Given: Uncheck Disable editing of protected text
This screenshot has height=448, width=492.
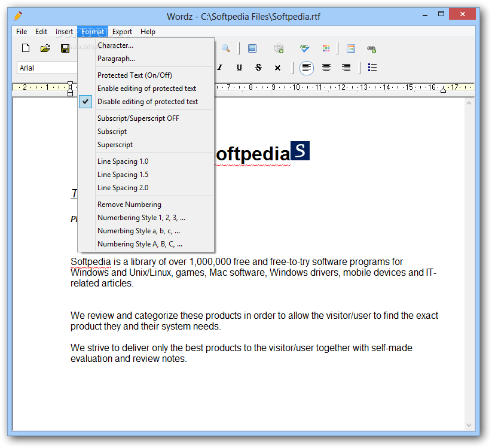Looking at the screenshot, I should coord(146,102).
